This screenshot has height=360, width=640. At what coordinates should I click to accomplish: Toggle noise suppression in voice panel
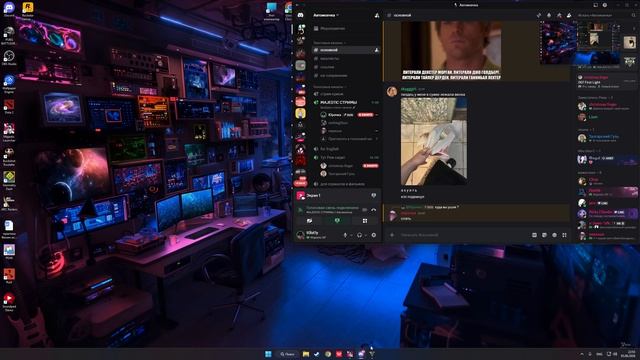(364, 209)
